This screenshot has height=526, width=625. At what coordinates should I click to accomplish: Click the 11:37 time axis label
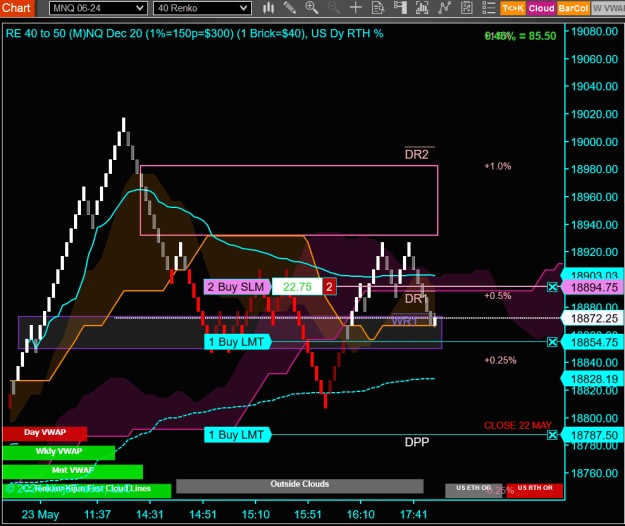[x=97, y=514]
